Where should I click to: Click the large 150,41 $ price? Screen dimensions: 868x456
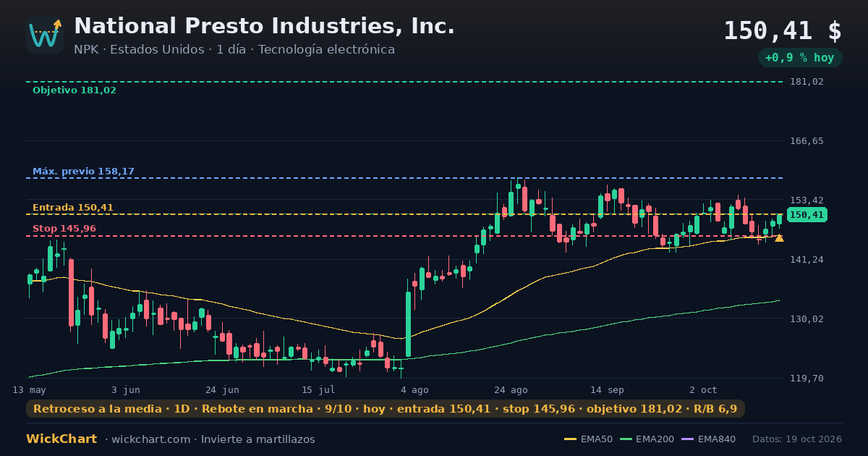(783, 31)
